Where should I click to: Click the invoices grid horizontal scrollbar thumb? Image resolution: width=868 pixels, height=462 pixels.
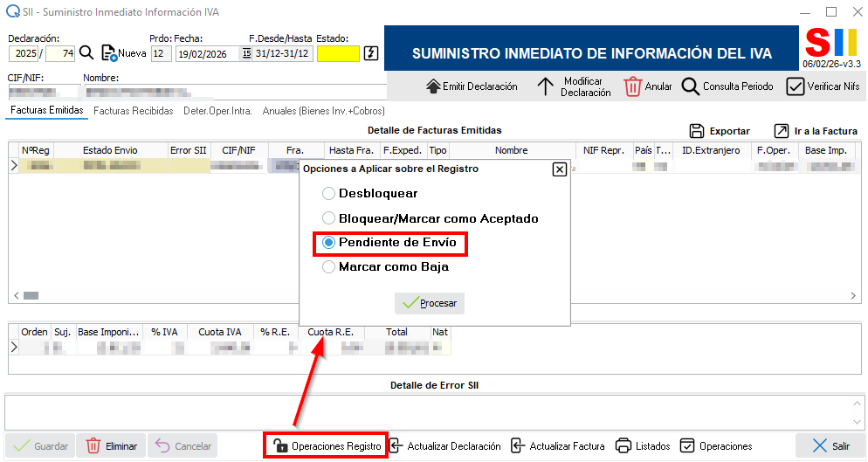point(31,296)
